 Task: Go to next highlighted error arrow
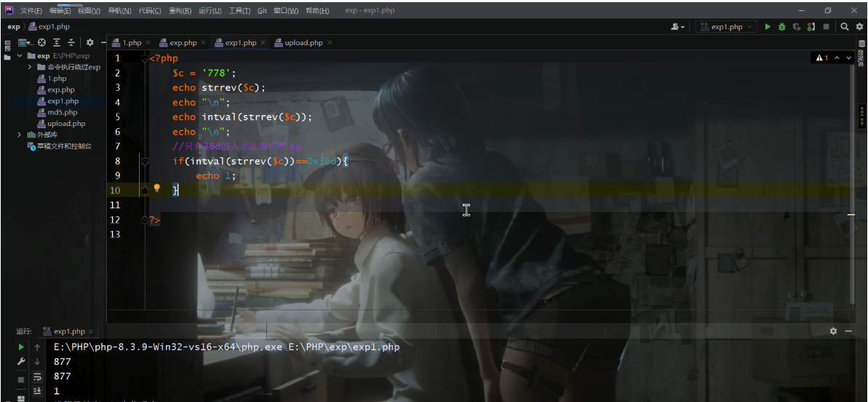848,58
